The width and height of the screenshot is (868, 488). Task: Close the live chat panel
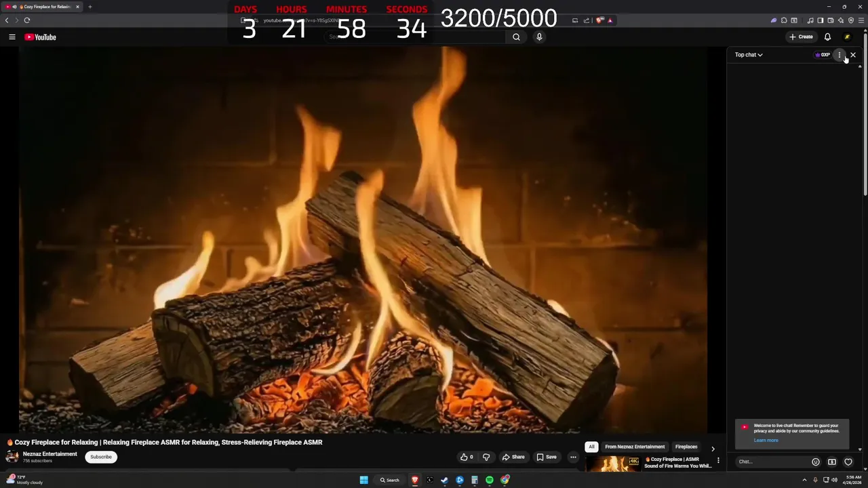[x=853, y=55]
